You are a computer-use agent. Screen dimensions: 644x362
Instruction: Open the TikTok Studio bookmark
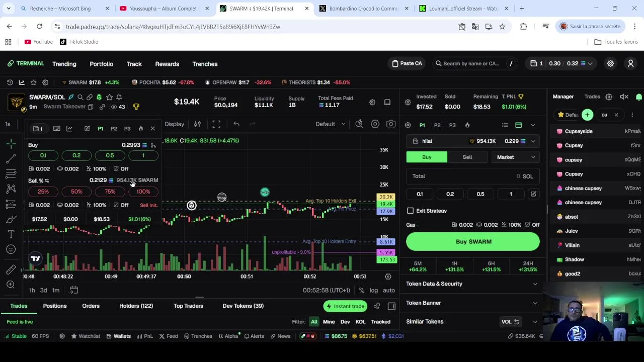pos(79,42)
